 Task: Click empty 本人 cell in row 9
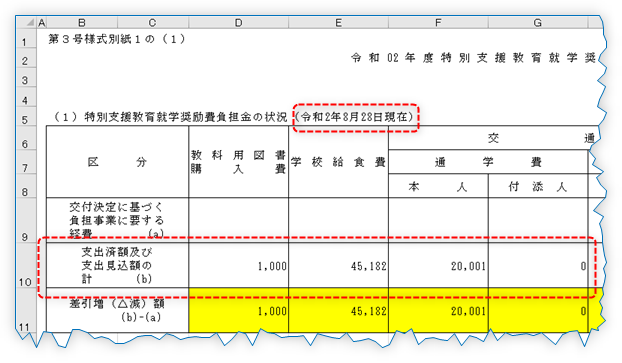438,220
